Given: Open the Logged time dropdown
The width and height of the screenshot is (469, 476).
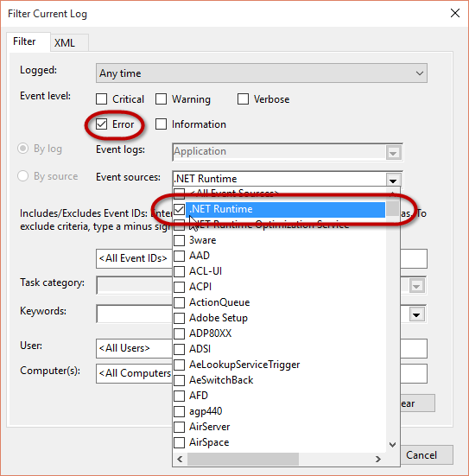Looking at the screenshot, I should pos(262,73).
